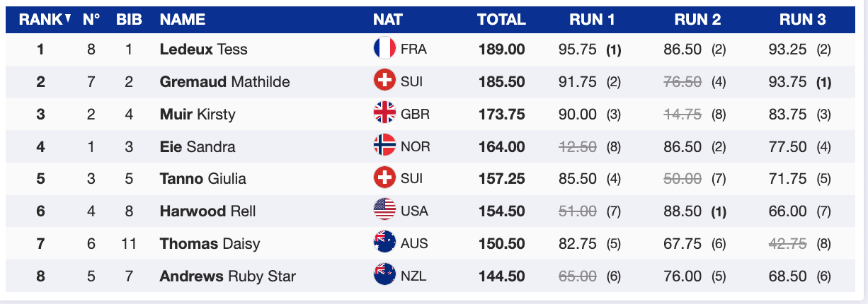Open athlete Andrews Ruby Star's name
The height and width of the screenshot is (304, 868).
pos(227,276)
